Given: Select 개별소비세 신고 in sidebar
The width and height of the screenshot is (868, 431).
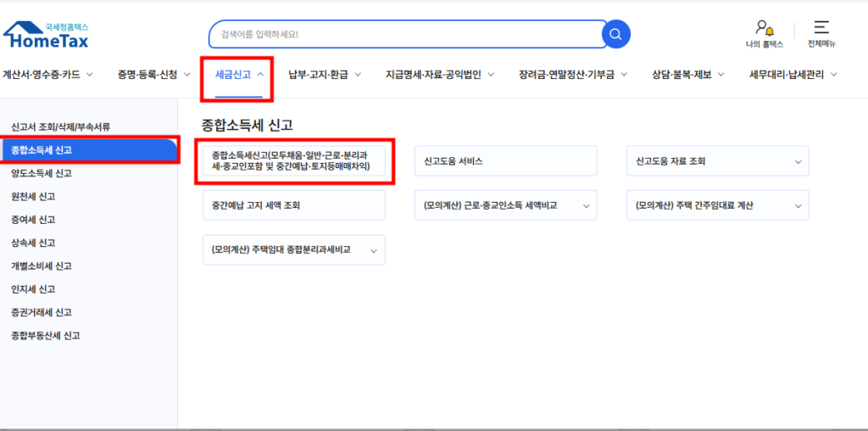Looking at the screenshot, I should pyautogui.click(x=42, y=266).
